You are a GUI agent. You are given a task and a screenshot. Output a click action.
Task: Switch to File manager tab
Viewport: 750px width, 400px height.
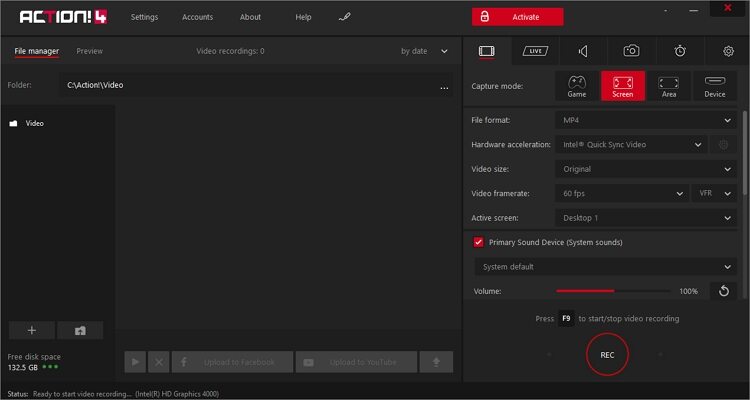(x=37, y=51)
